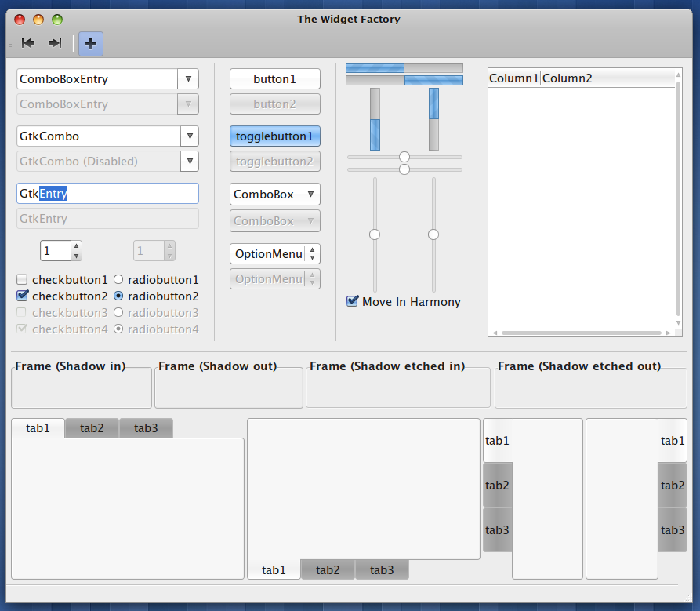The image size is (700, 611).
Task: Toggle off togglebutton1
Action: pyautogui.click(x=275, y=136)
